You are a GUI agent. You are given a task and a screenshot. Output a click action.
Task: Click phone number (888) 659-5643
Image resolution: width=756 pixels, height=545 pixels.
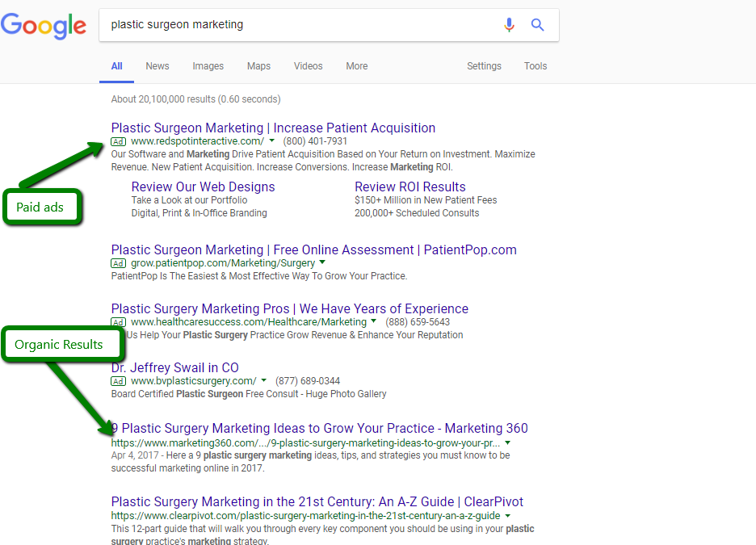point(418,322)
